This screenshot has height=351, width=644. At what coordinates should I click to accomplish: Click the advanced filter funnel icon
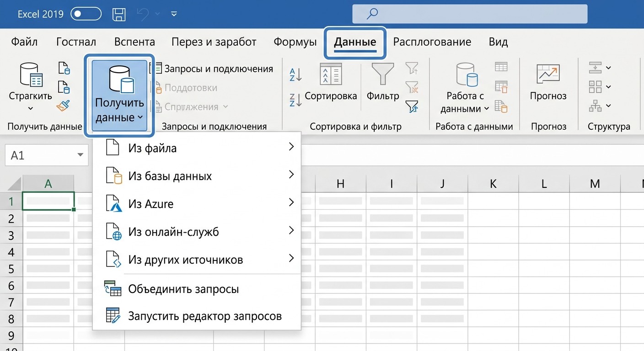(412, 107)
